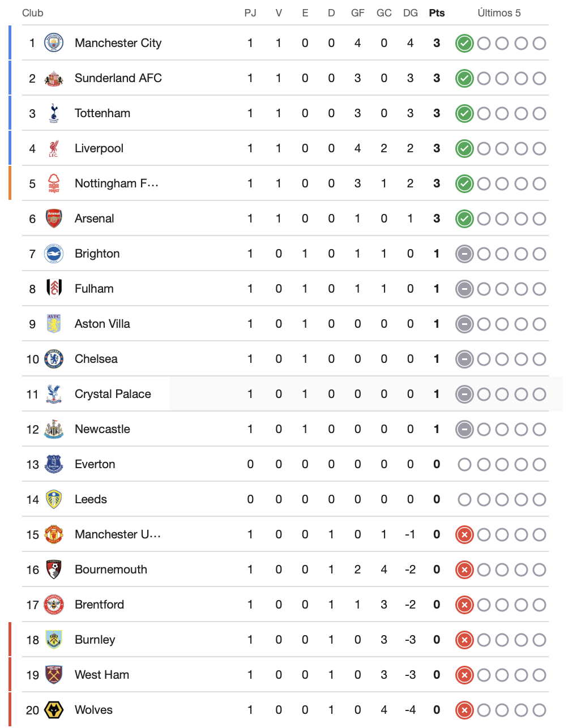Click the Pts column header
This screenshot has width=581, height=728.
click(437, 13)
